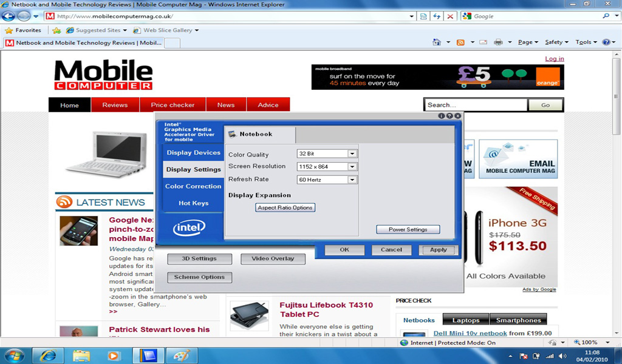
Task: Click the Video Overlay button
Action: [x=273, y=258]
